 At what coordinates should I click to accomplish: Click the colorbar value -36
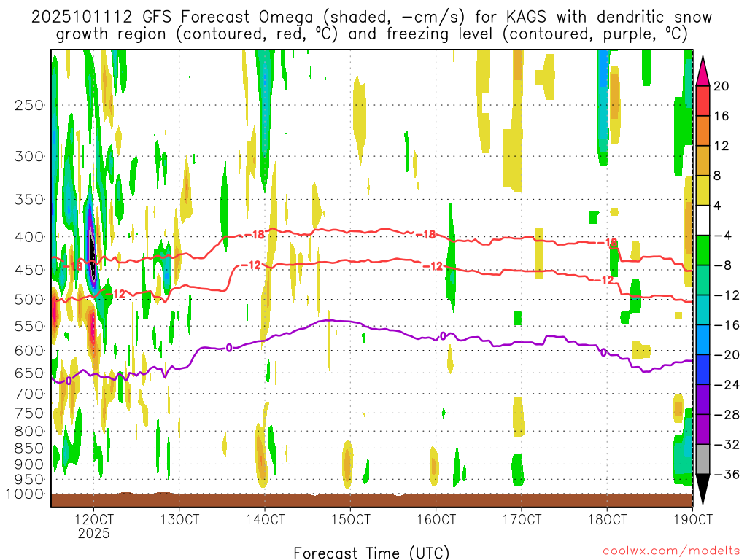point(727,474)
